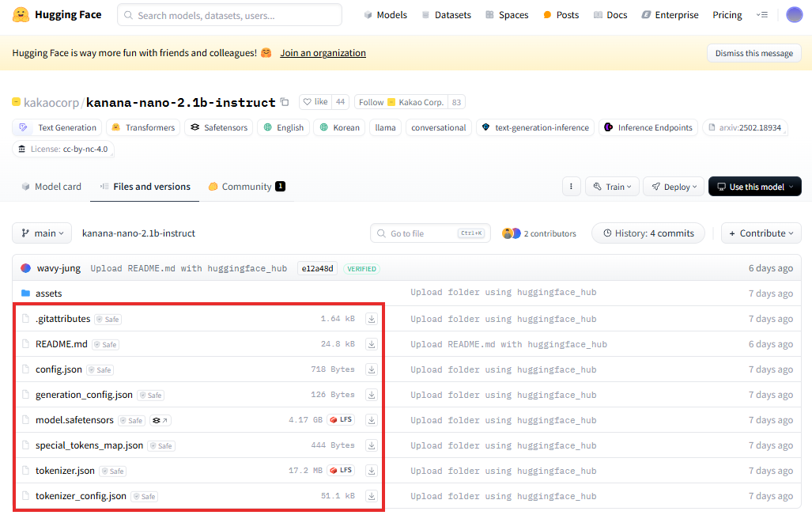Click the like count 44
Screen dimensions: 812x515
pos(340,102)
